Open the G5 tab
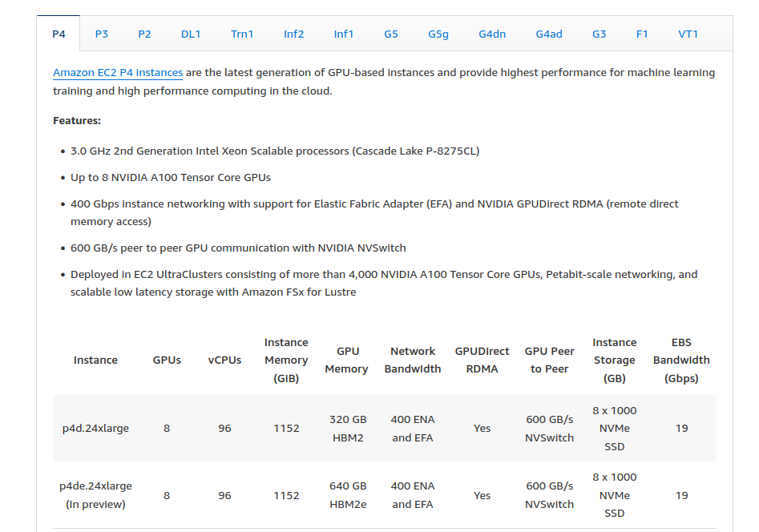This screenshot has height=532, width=759. click(391, 34)
